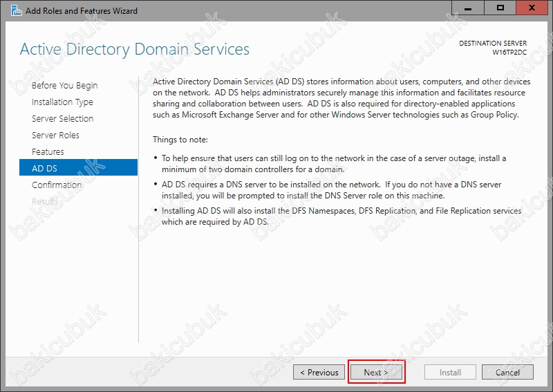This screenshot has width=553, height=392.
Task: Cancel the wizard
Action: click(507, 372)
